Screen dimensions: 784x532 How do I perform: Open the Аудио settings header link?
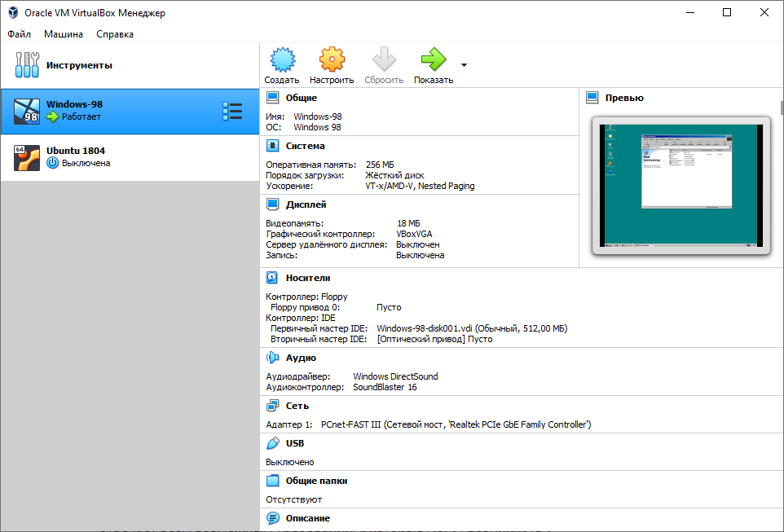301,358
